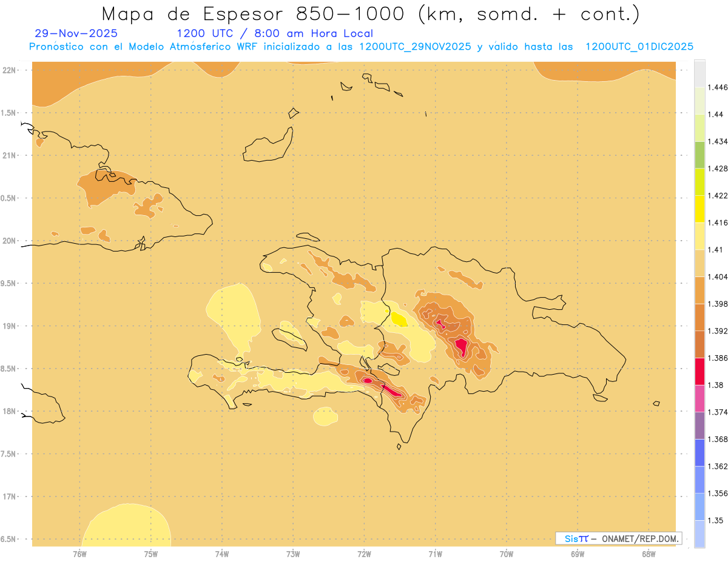Click the colorbar value 1.38
Viewport: 728px width, 562px height.
pyautogui.click(x=716, y=385)
